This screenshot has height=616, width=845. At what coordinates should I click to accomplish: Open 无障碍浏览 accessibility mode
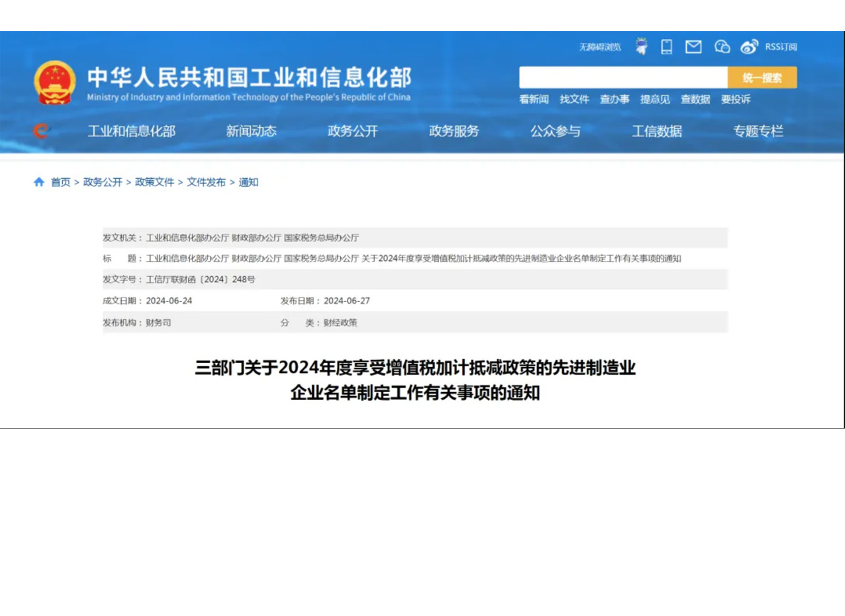point(600,47)
